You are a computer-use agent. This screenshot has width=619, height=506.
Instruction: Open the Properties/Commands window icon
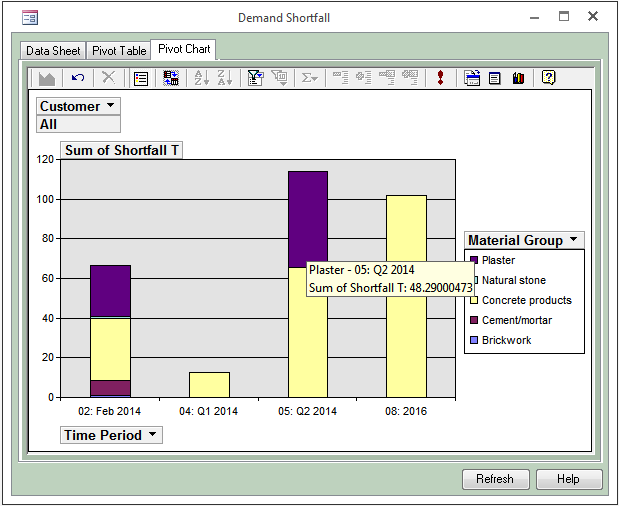(x=495, y=78)
